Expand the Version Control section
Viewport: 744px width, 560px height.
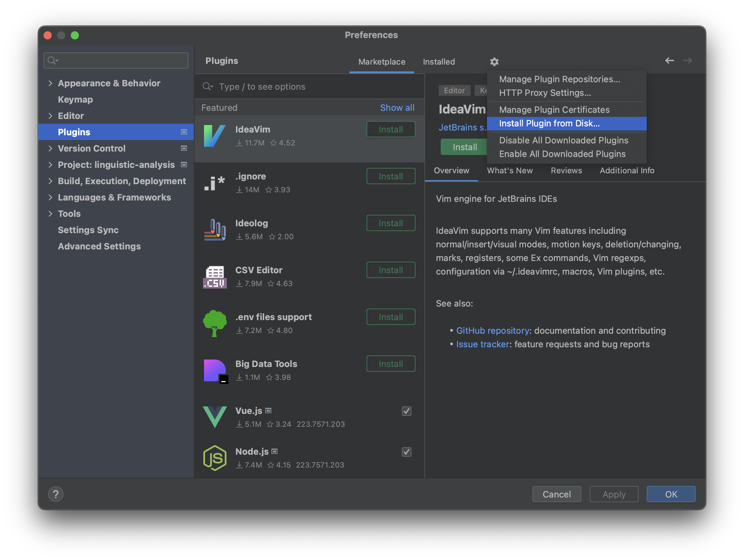(50, 148)
